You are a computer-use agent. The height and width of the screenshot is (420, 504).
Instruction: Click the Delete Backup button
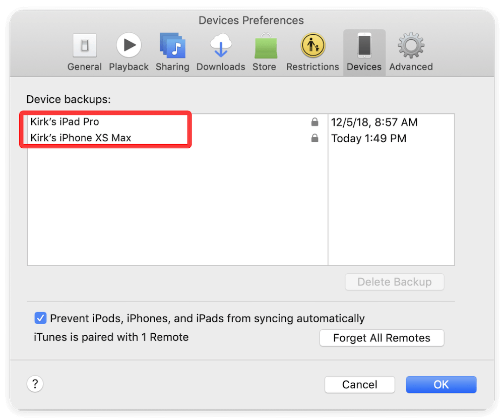click(x=394, y=282)
